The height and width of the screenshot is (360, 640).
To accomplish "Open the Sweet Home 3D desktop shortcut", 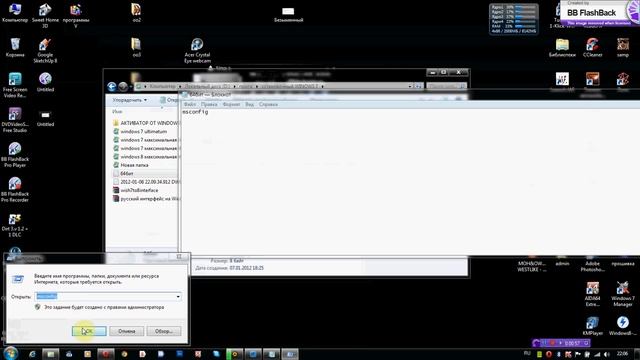I will [x=45, y=16].
